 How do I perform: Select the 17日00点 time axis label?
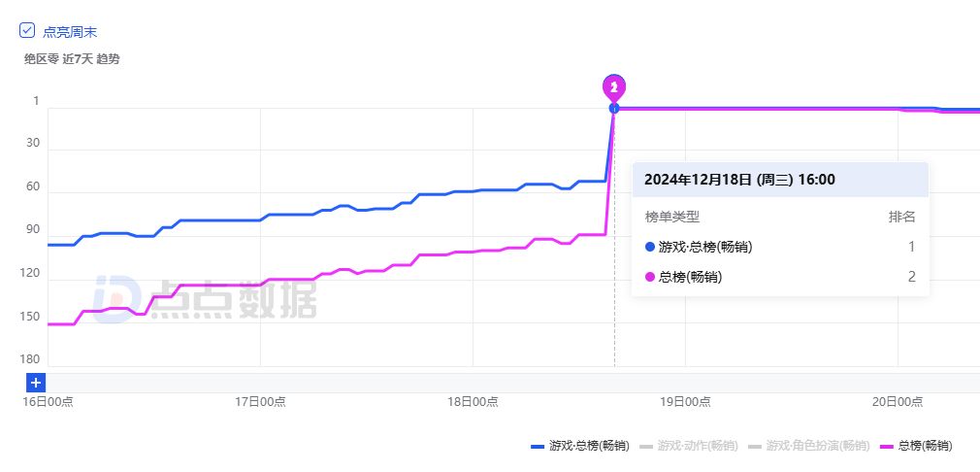click(260, 401)
